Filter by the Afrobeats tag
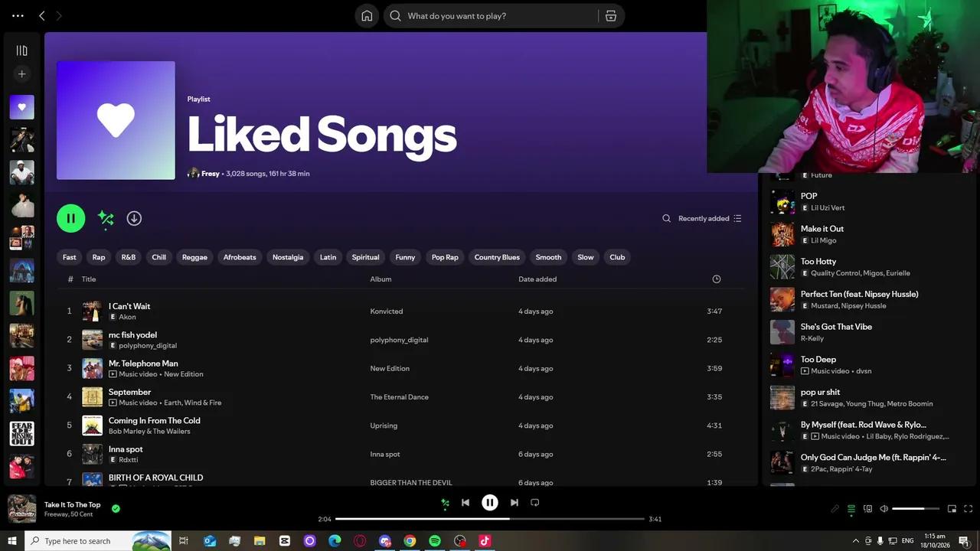This screenshot has height=551, width=980. pos(240,257)
